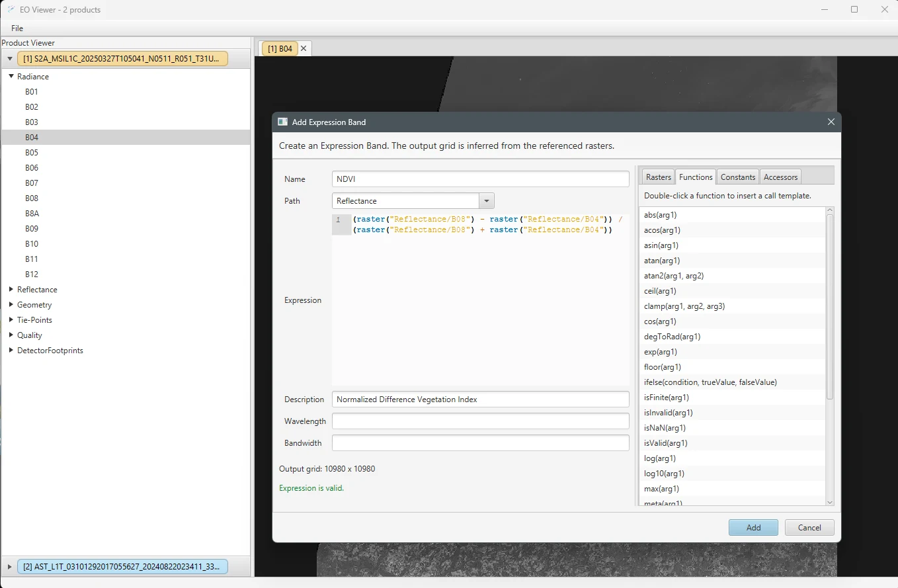
Task: Collapse the Radiance tree node
Action: [11, 76]
